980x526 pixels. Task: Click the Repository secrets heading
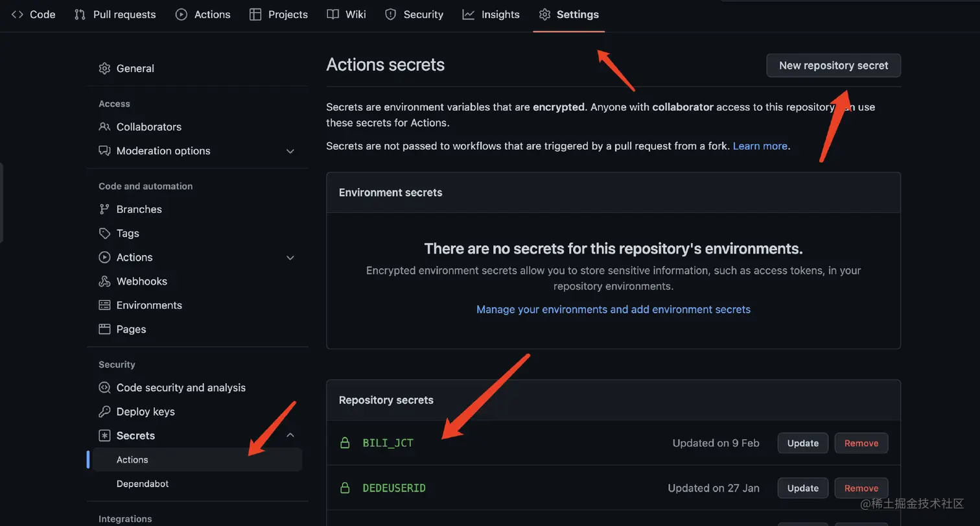tap(386, 400)
